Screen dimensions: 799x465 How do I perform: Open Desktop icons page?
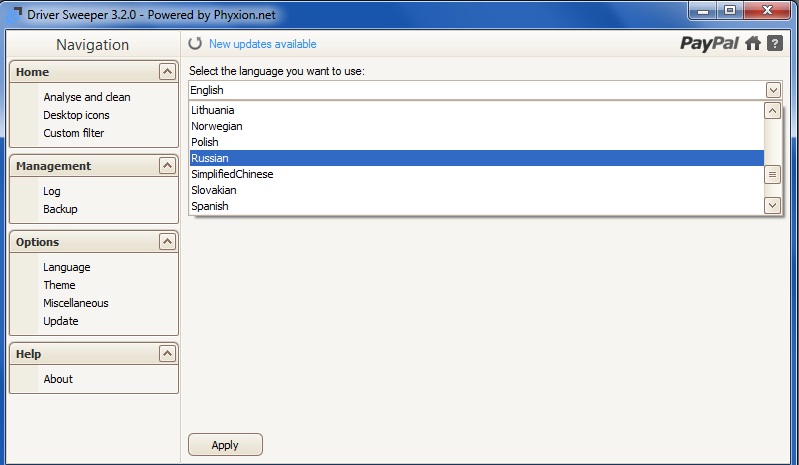click(x=76, y=115)
